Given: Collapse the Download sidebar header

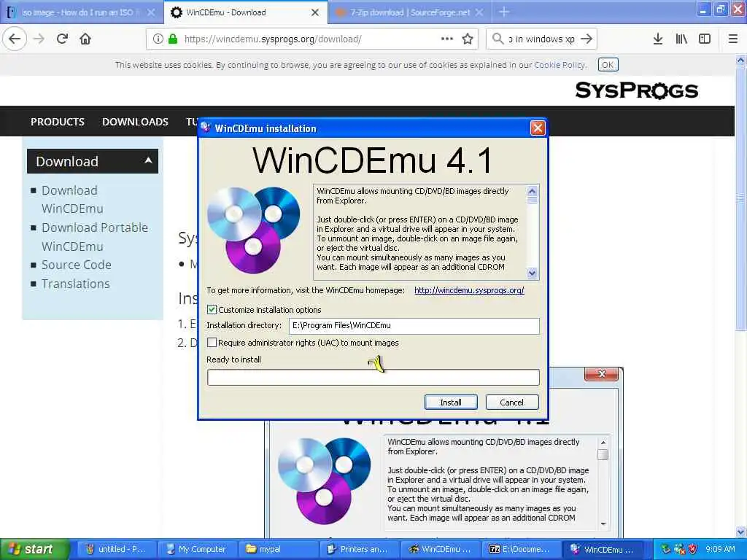Looking at the screenshot, I should coord(93,161).
